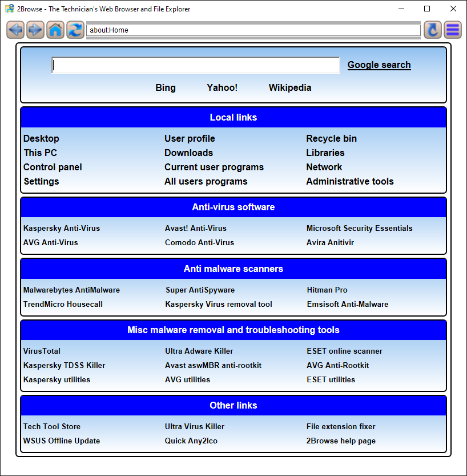467x476 pixels.
Task: Click the 2Browse app icon in title bar
Action: (10, 9)
